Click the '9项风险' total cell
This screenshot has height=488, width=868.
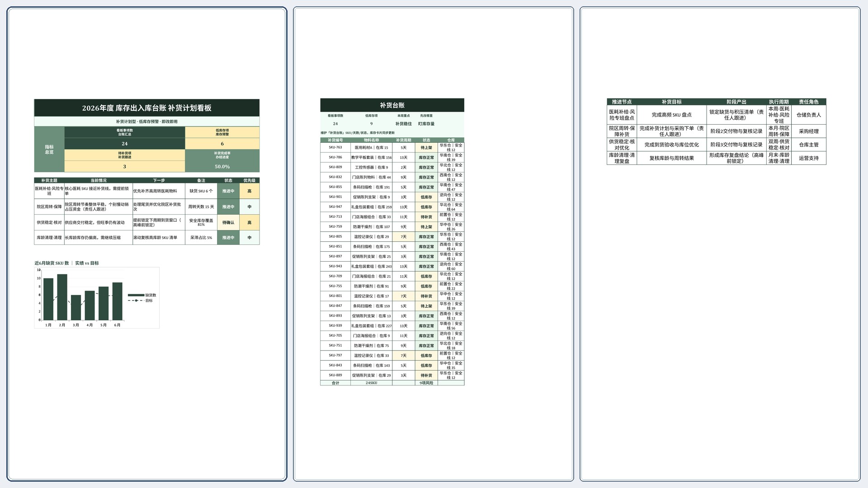point(426,383)
